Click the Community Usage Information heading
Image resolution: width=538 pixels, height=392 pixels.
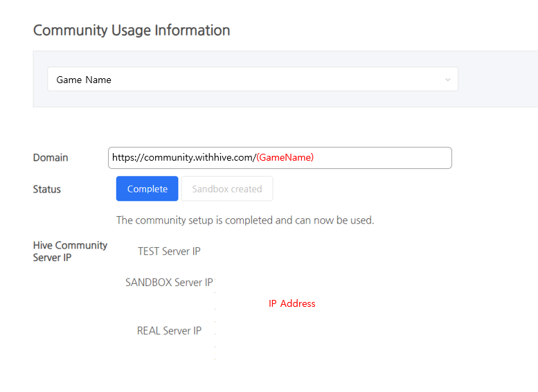(132, 30)
